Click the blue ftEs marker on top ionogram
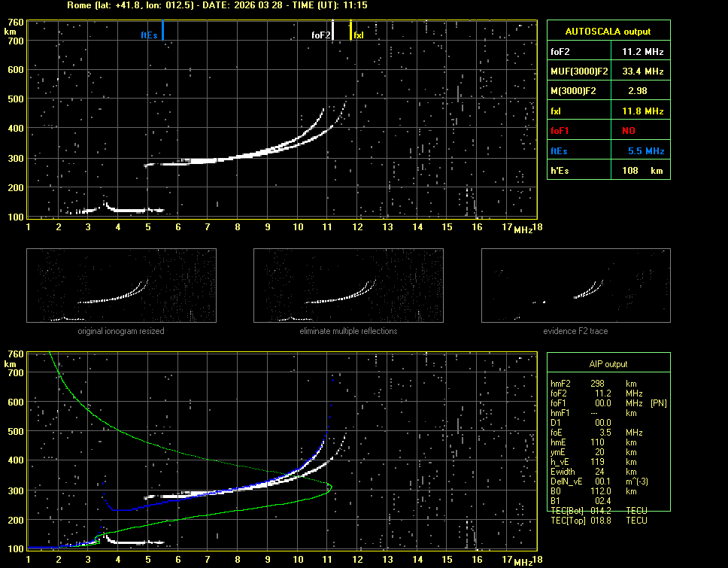This screenshot has height=568, width=728. (162, 31)
